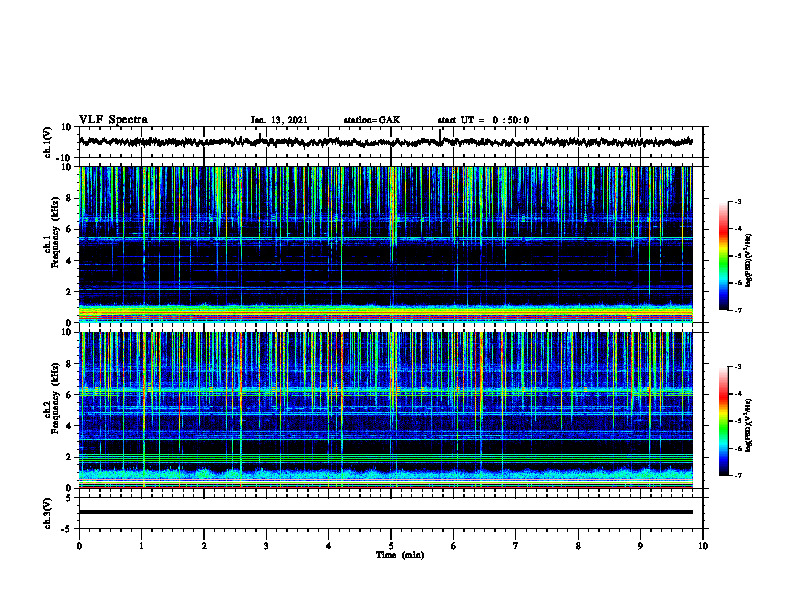This screenshot has height=612, width=792.
Task: Click the upper color scale's log(PSD) unit label
Action: (749, 261)
